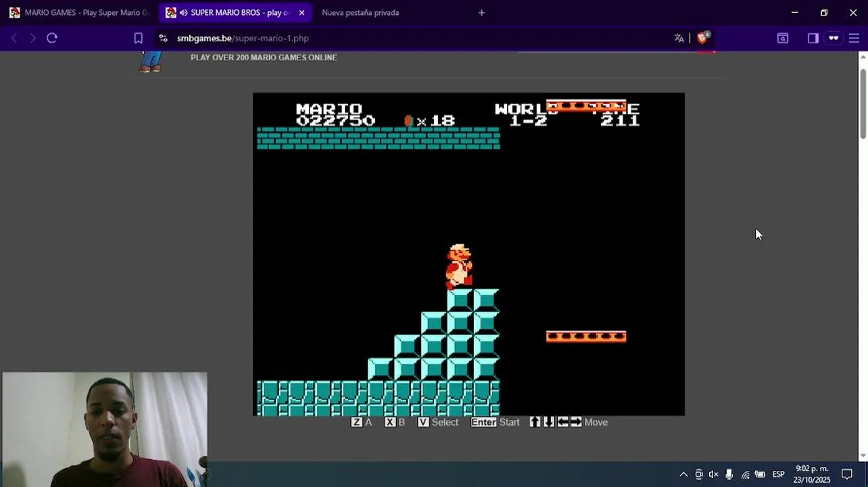Image resolution: width=868 pixels, height=487 pixels.
Task: Select the SUPER MARIO BROS tab
Action: (235, 12)
